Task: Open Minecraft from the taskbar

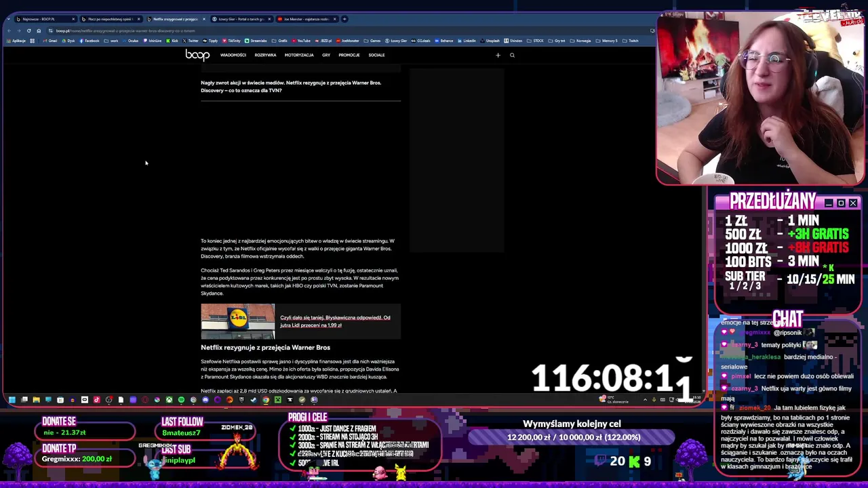Action: click(277, 400)
